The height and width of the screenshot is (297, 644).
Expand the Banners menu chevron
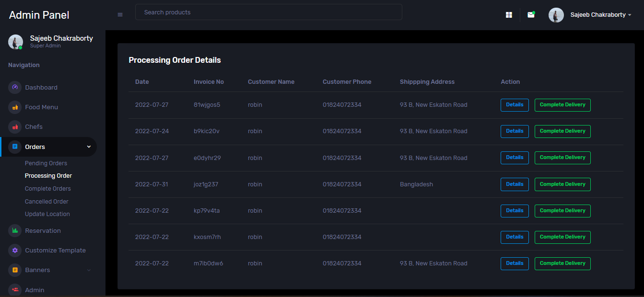point(89,270)
